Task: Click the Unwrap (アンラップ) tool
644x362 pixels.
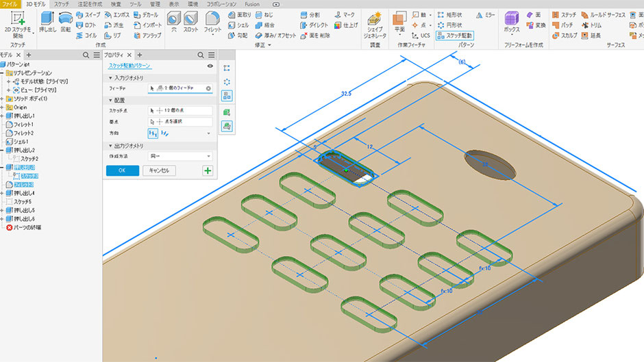Action: pyautogui.click(x=147, y=36)
